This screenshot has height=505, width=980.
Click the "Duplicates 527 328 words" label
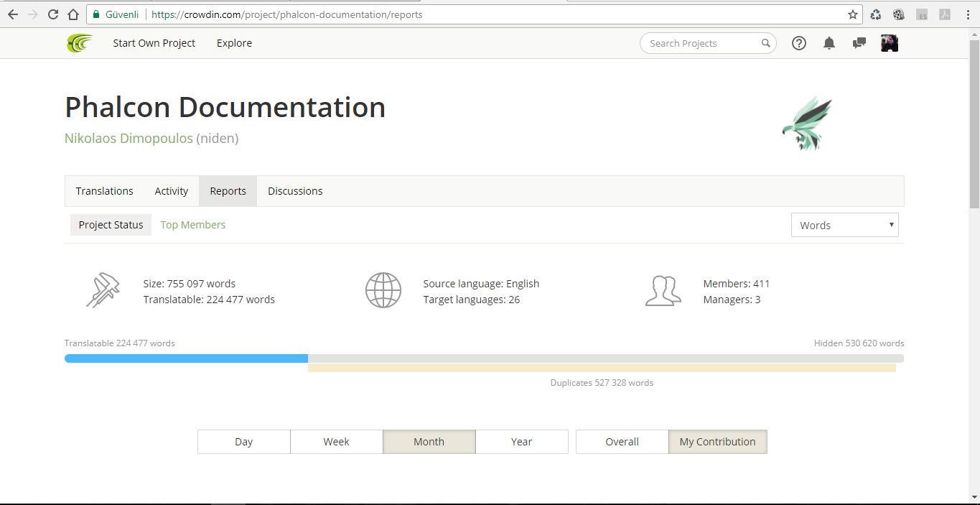tap(602, 383)
